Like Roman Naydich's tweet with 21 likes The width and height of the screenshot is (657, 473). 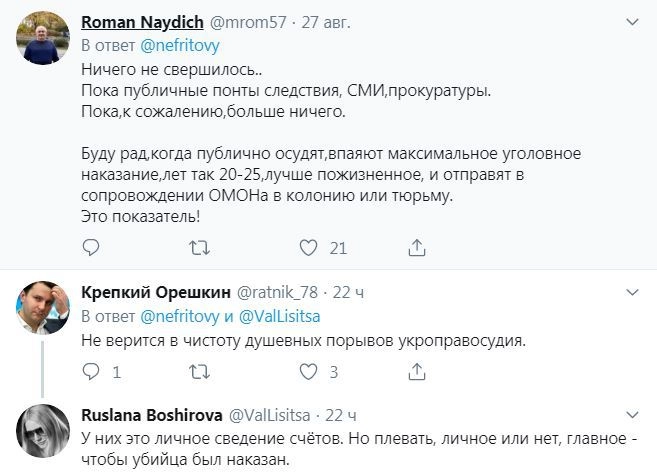(309, 246)
